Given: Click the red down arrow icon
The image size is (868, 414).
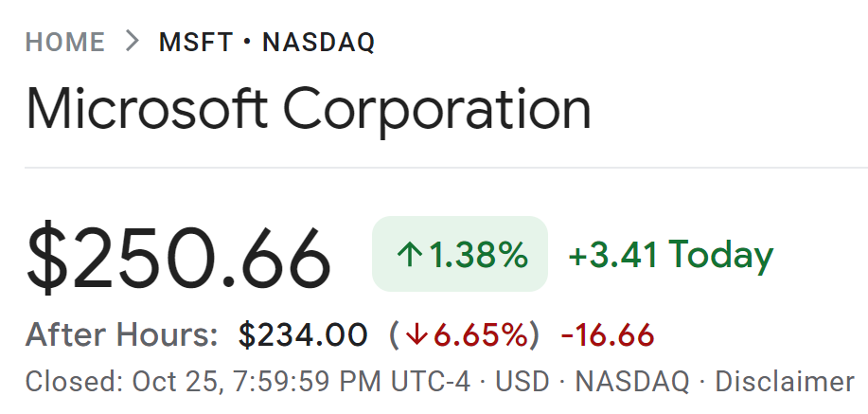Looking at the screenshot, I should point(417,334).
